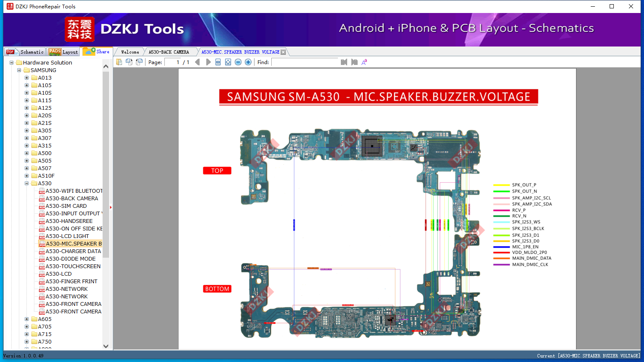Open the Share tab

click(x=96, y=52)
